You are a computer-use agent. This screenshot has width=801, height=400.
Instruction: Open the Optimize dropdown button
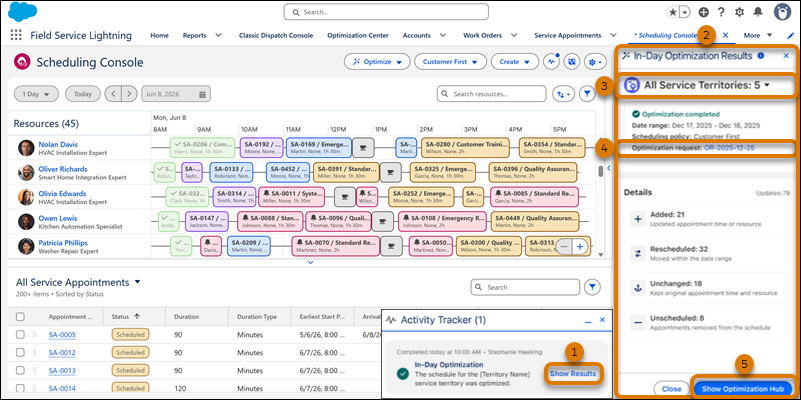(x=377, y=61)
